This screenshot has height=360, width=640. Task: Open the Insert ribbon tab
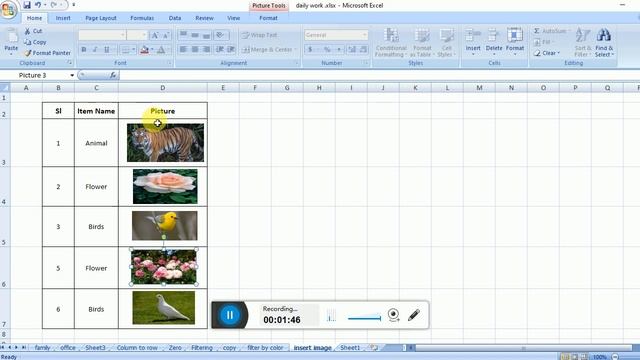point(63,18)
